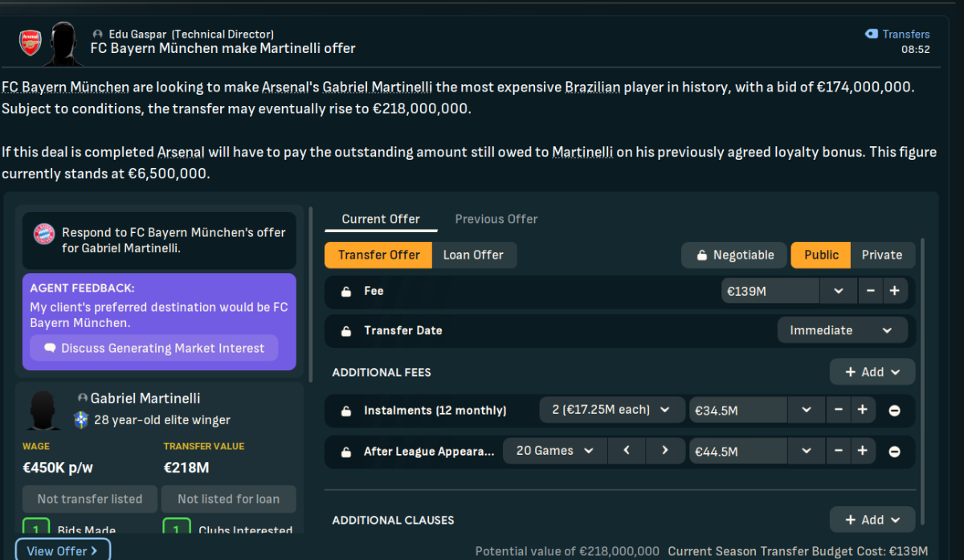Increase the Fee with plus stepper
Screen dimensions: 964x560
click(x=894, y=291)
